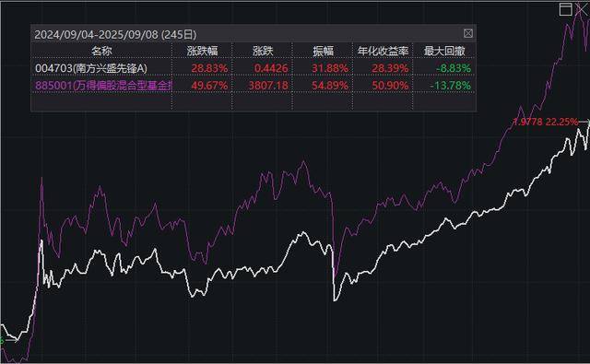Viewport: 590px width, 364px height.
Task: Click the 28.83% change value
Action: (x=209, y=68)
